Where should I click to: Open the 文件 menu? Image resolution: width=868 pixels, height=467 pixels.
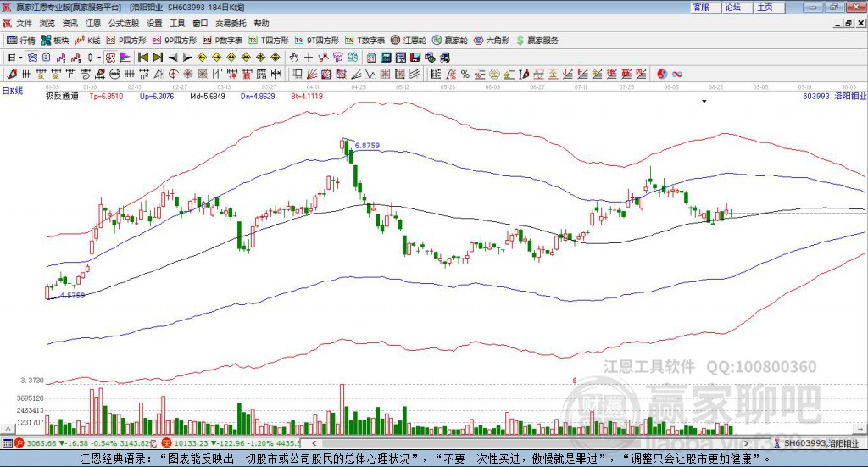coord(24,23)
